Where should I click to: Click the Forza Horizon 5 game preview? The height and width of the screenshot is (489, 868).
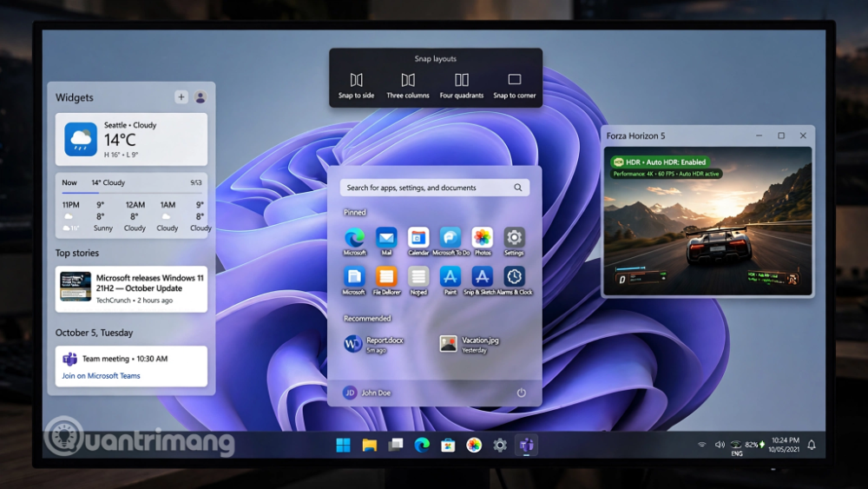coord(707,221)
